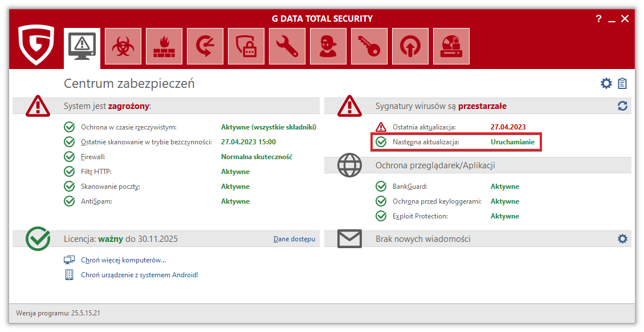644x332 pixels.
Task: Click the globe icon for browser protection
Action: pyautogui.click(x=349, y=165)
